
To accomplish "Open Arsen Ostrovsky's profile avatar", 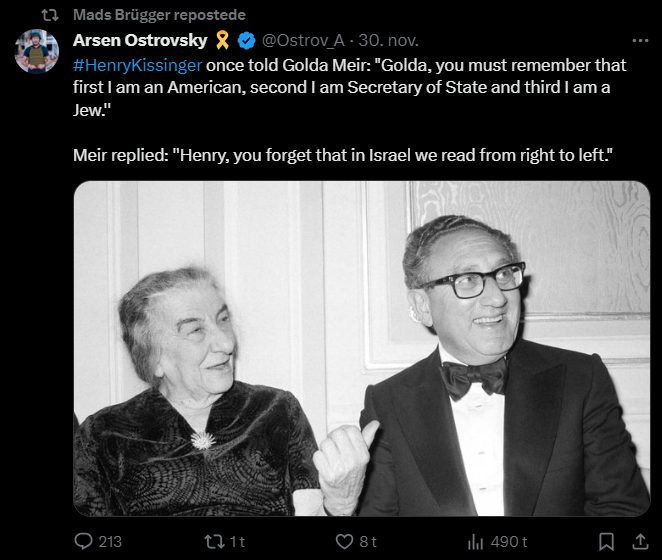I will click(x=36, y=51).
